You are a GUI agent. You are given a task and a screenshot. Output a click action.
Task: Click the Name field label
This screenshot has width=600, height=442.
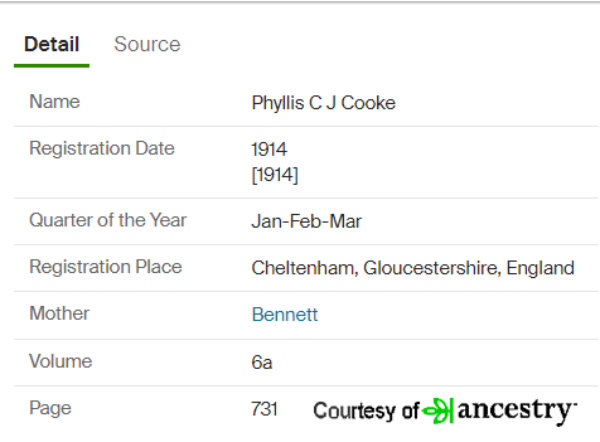pos(55,102)
